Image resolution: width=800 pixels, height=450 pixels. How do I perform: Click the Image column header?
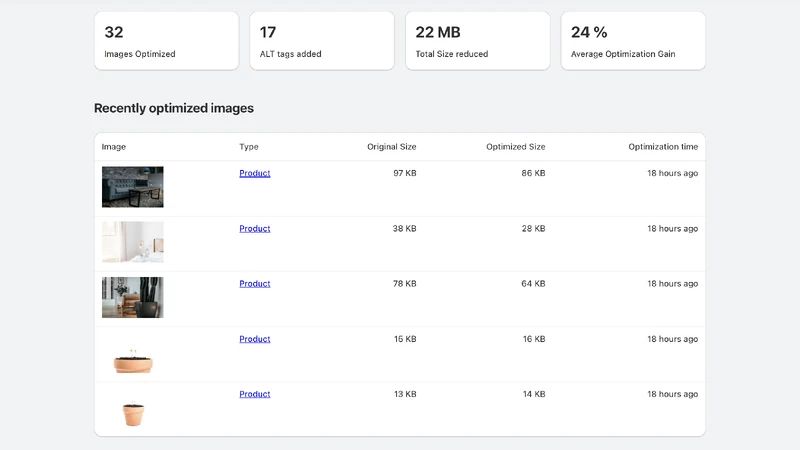[114, 147]
